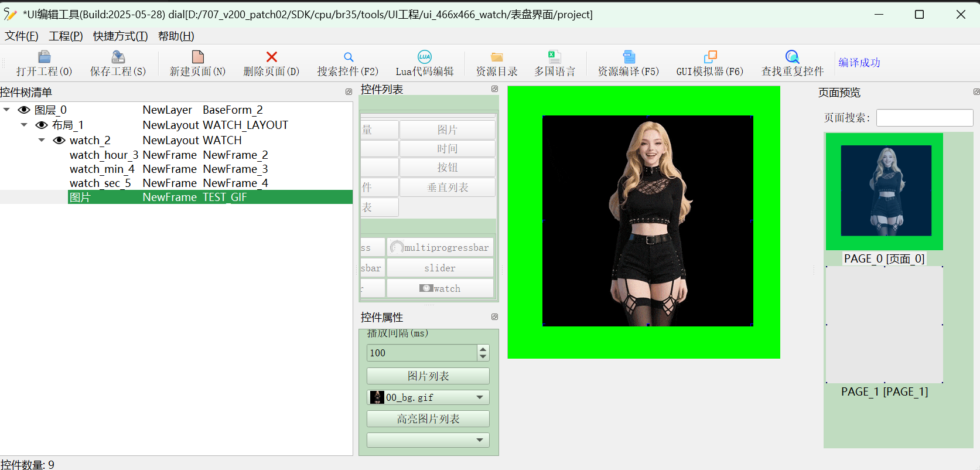
Task: Toggle visibility eye of 布局_1
Action: (x=42, y=125)
